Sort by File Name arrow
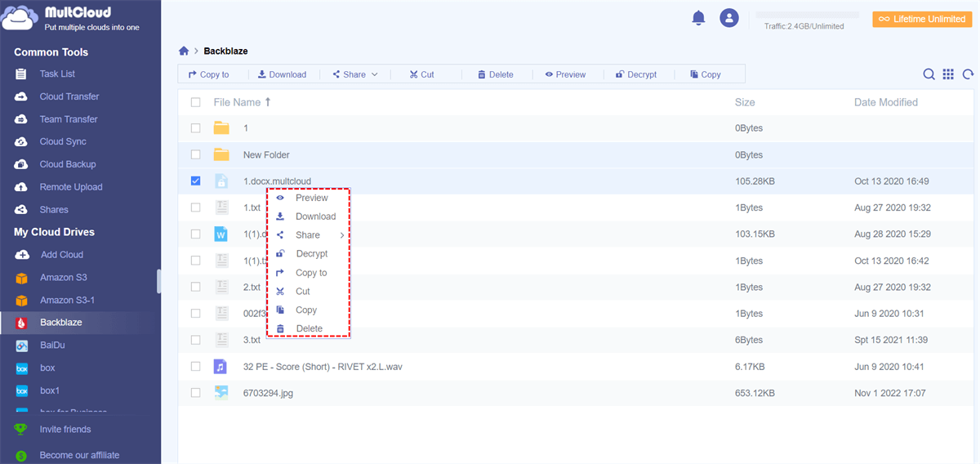This screenshot has width=980, height=464. pos(268,102)
